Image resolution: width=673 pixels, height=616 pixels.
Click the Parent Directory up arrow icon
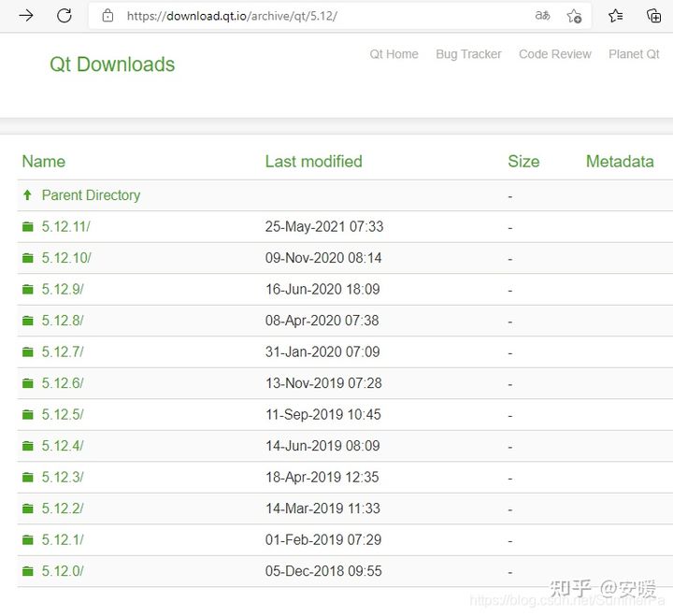tap(27, 195)
